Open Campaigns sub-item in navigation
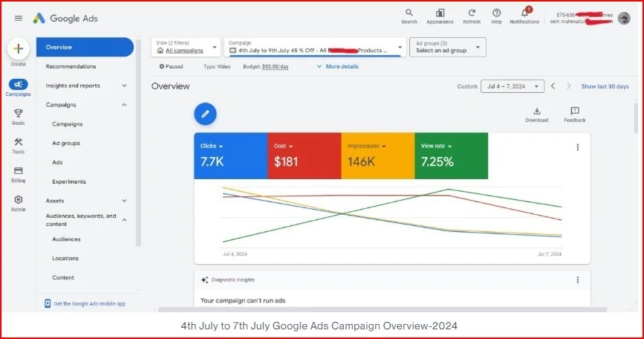The height and width of the screenshot is (339, 644). pos(68,123)
